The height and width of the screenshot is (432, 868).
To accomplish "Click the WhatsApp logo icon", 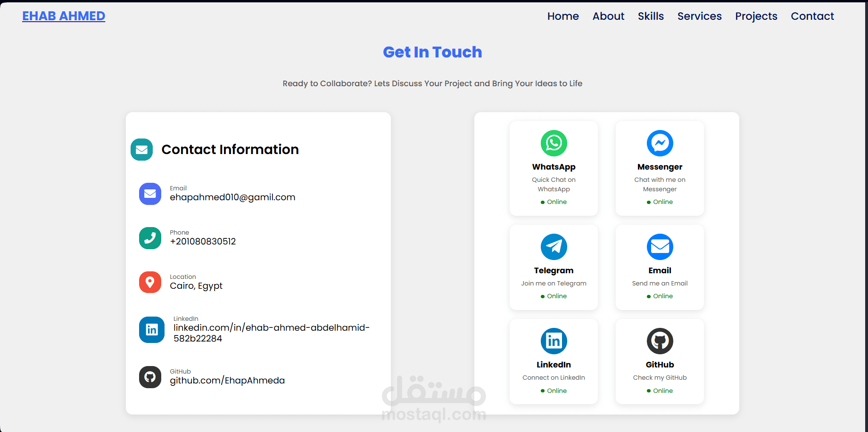I will (554, 143).
